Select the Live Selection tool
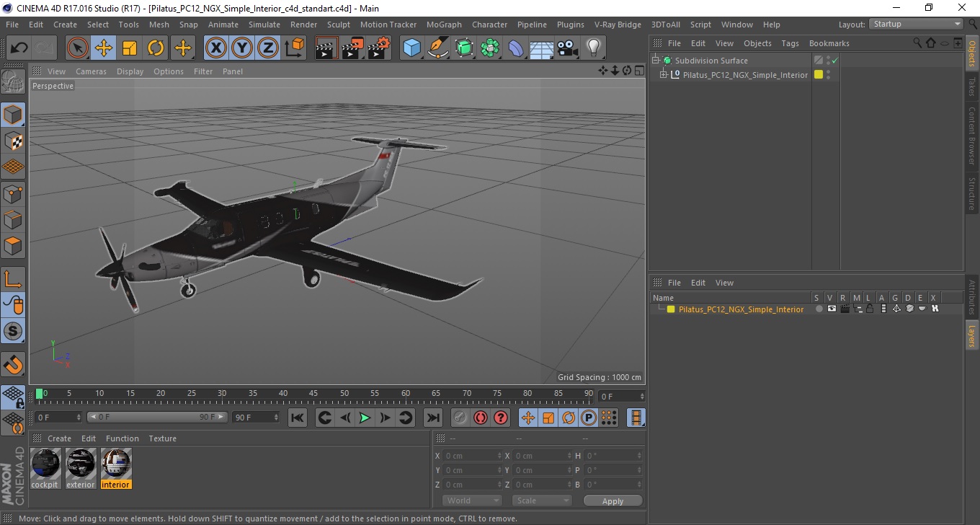980x525 pixels. click(x=78, y=48)
